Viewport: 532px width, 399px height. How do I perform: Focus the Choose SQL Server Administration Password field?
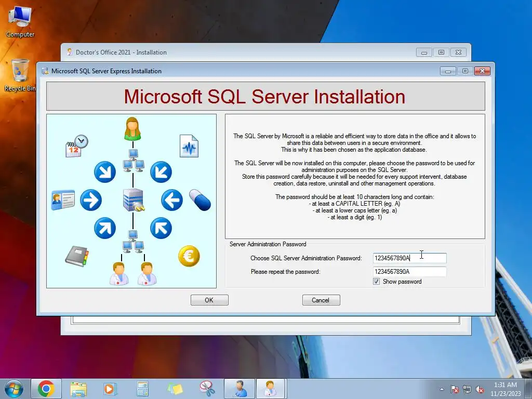tap(409, 258)
